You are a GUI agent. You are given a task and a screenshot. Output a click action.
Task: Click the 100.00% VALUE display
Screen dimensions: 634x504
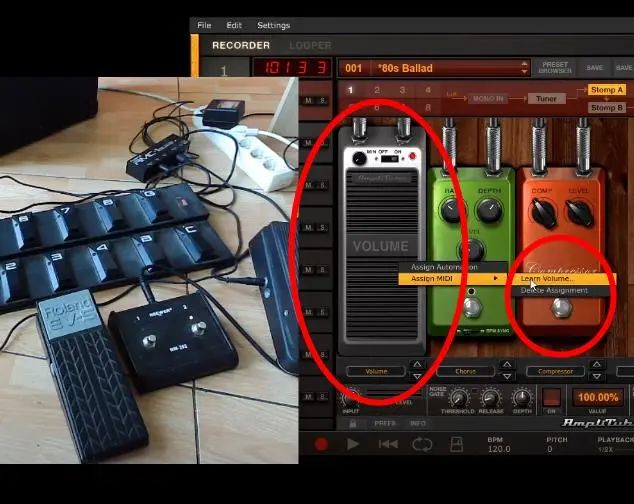click(x=598, y=397)
